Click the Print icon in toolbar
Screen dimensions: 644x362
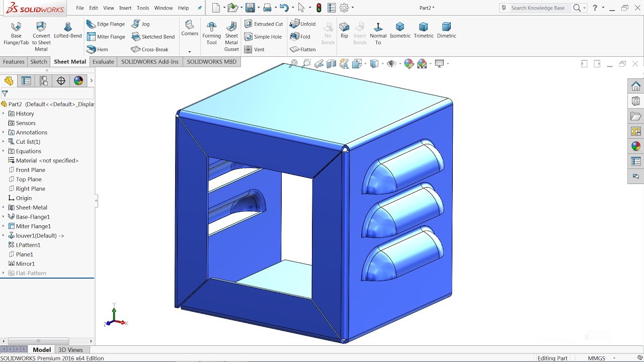coord(267,8)
